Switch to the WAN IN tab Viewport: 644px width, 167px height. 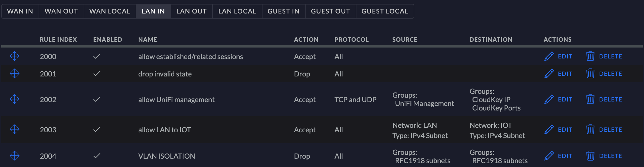[x=20, y=11]
